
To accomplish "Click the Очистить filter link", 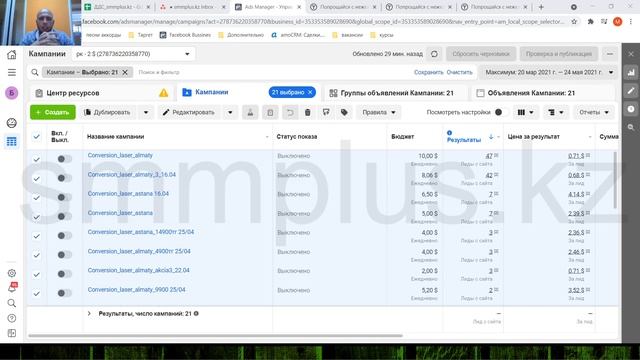I will pos(459,72).
